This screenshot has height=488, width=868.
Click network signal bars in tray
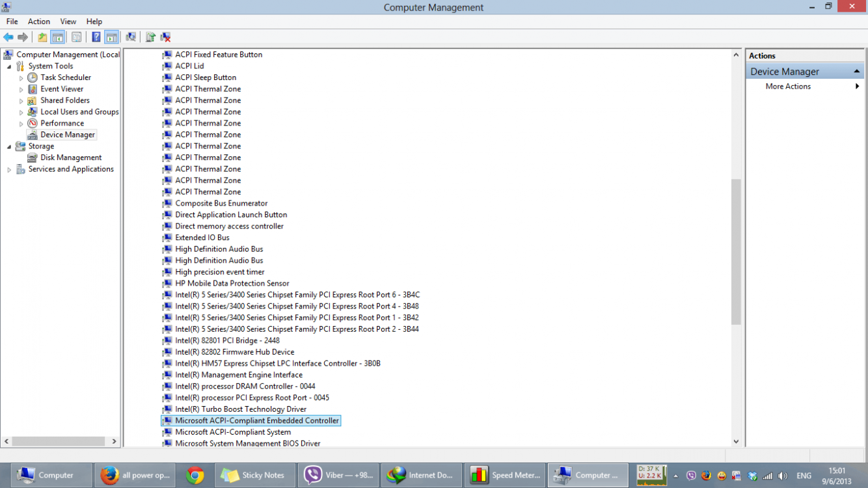click(x=768, y=476)
